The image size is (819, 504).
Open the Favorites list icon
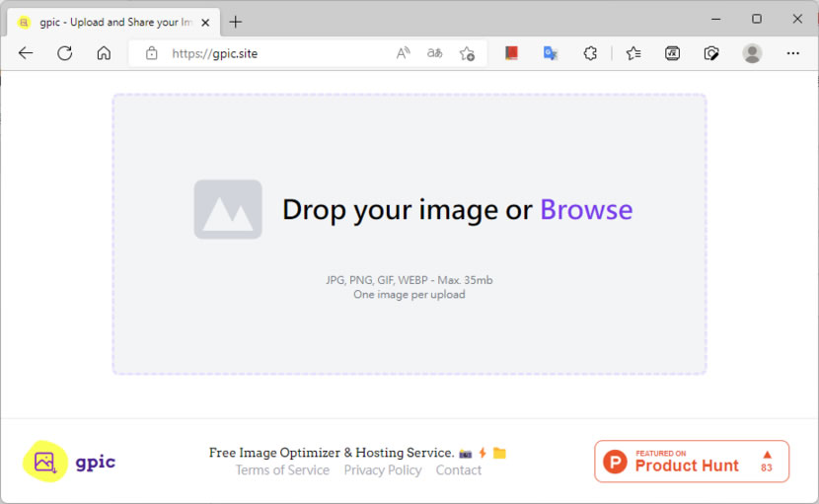(x=633, y=53)
